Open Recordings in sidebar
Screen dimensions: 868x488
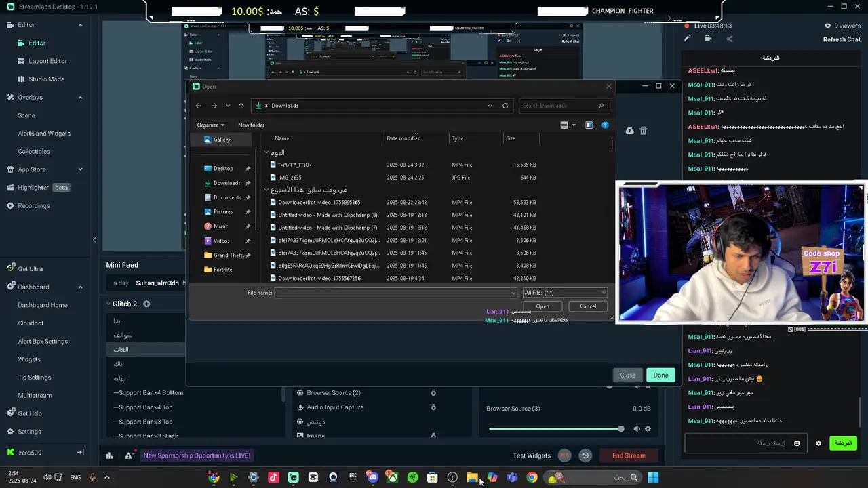(33, 206)
